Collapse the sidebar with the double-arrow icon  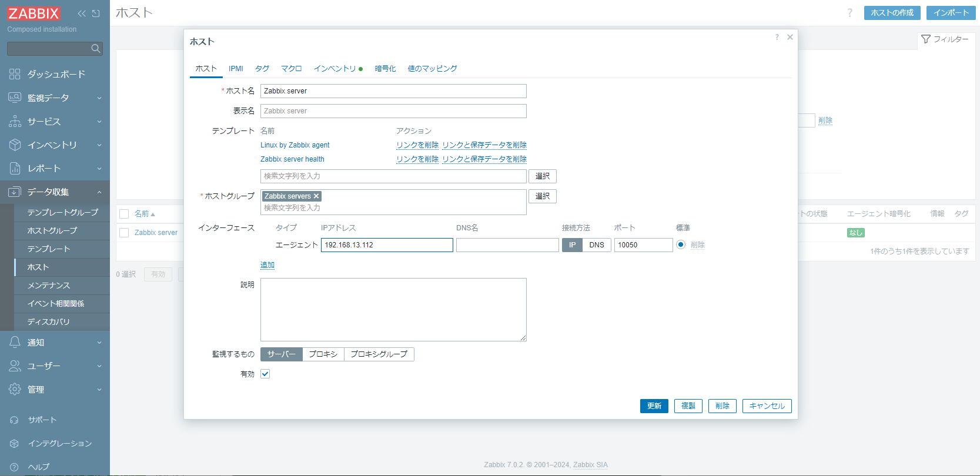[82, 14]
